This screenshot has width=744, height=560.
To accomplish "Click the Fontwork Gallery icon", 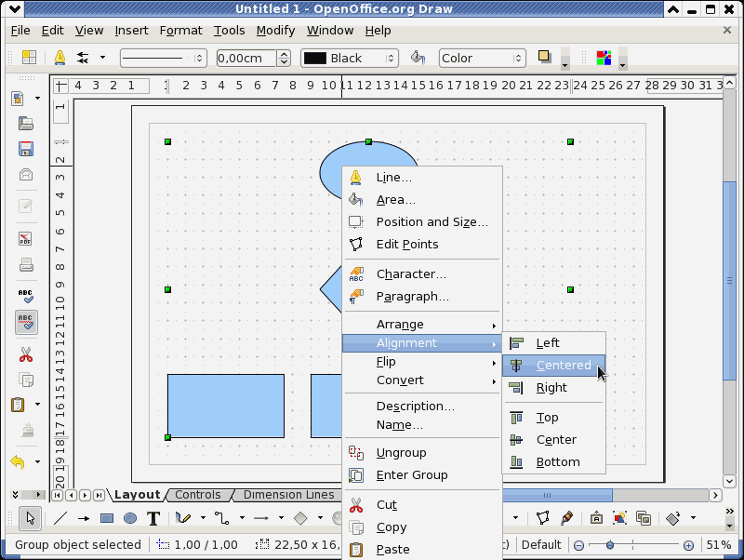I will 596,518.
